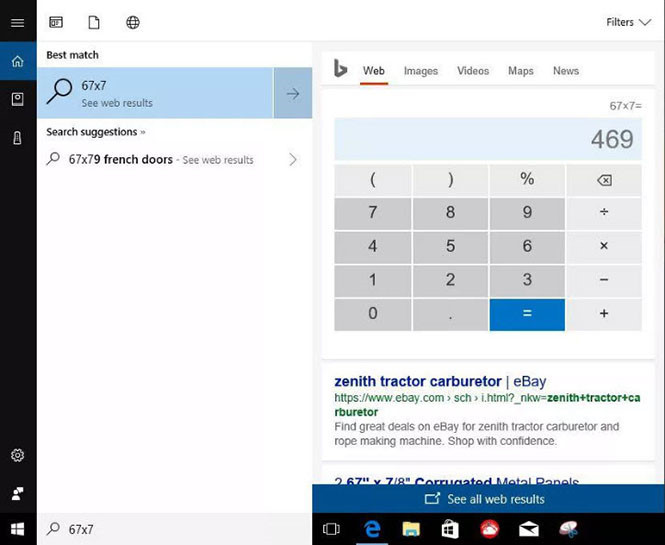Open Settings gear in sidebar

pos(17,455)
